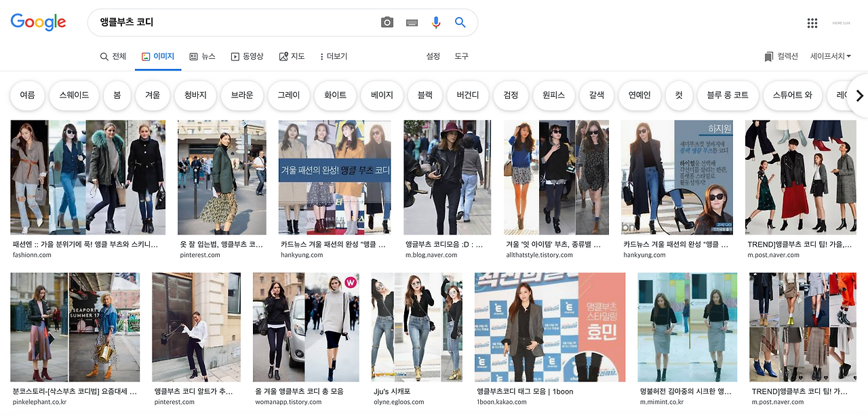Start voice search with the microphone icon
This screenshot has width=868, height=416.
click(x=435, y=22)
